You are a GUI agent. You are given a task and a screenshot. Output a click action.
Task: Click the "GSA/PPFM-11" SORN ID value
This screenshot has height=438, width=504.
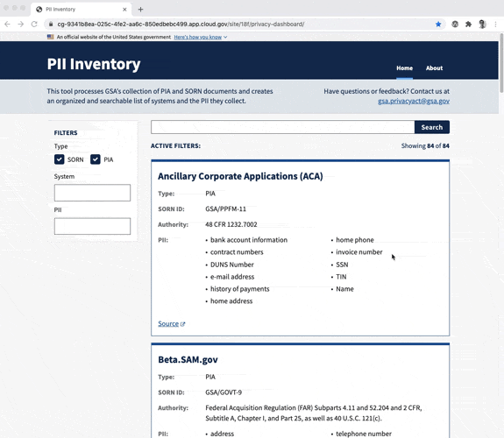[x=225, y=208]
